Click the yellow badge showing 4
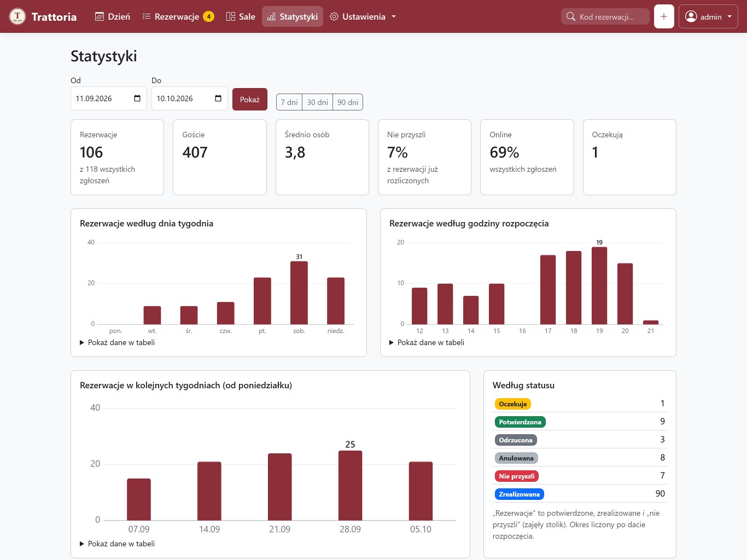747x560 pixels. coord(208,16)
